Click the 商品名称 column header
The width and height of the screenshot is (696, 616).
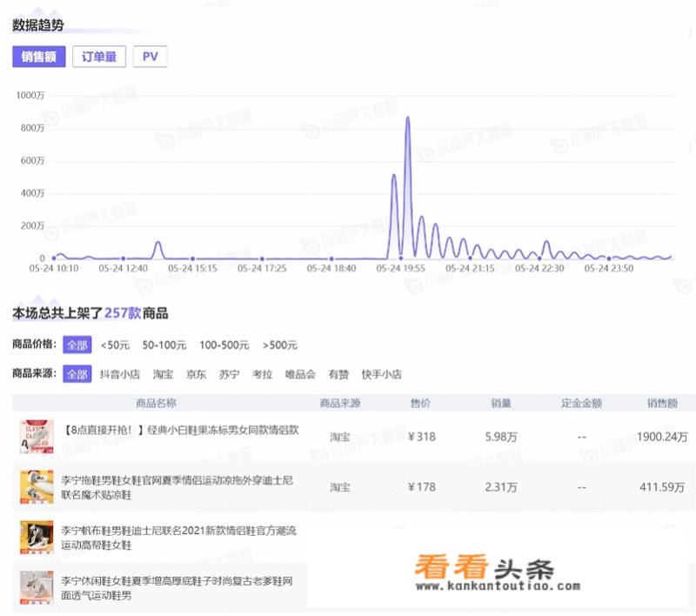tap(157, 403)
